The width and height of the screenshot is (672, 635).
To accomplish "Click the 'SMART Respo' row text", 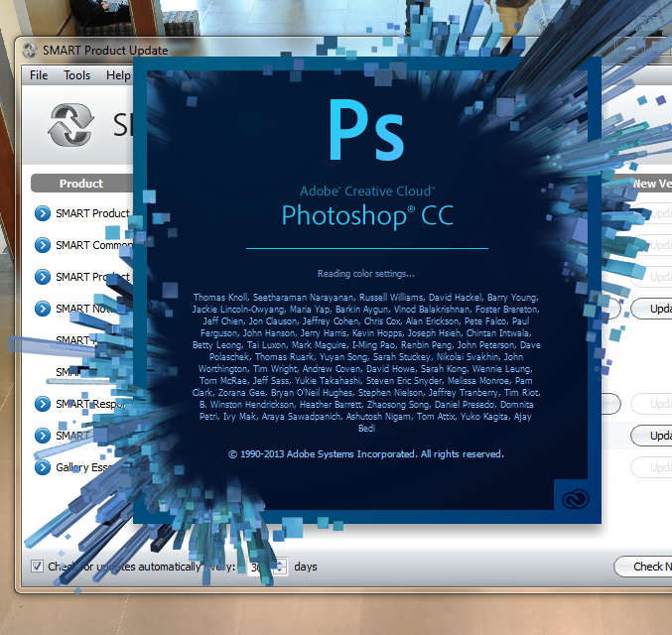I will coord(91,404).
